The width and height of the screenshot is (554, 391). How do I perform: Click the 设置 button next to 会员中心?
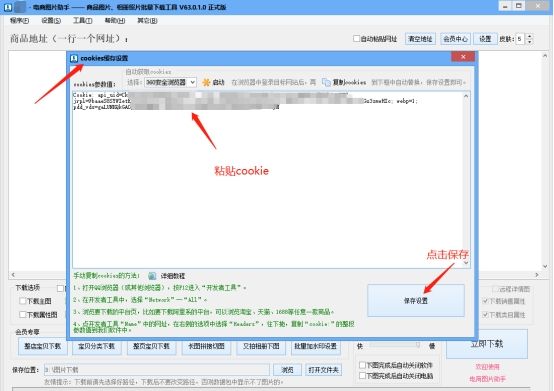485,39
